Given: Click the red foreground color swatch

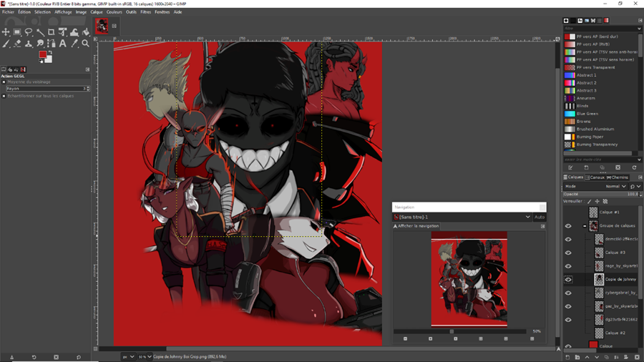Looking at the screenshot, I should pos(42,54).
